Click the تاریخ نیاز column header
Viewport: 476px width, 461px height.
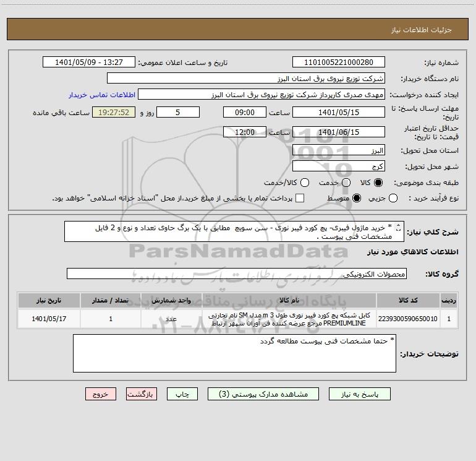(49, 301)
